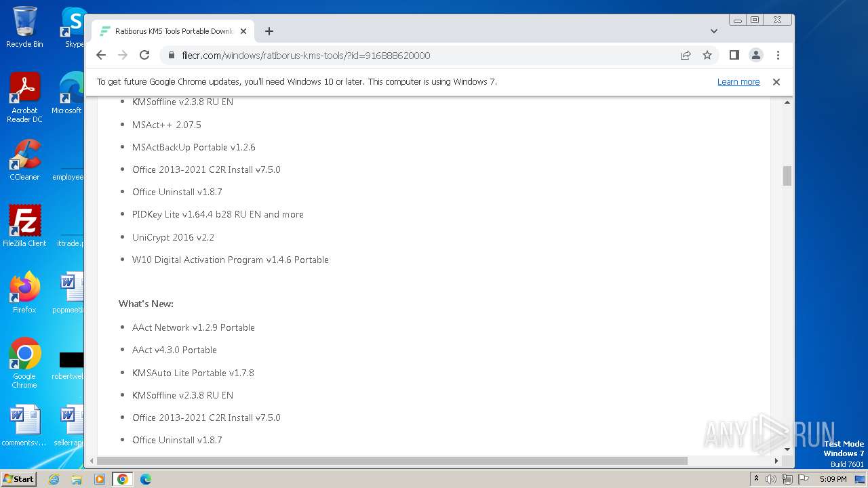Open the Chrome profile avatar
Screen dimensions: 868x488
coord(756,55)
